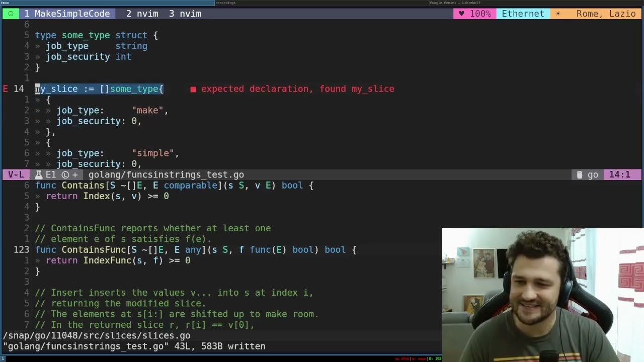Click the 'expected declaration, found my_slice' message
The width and height of the screenshot is (644, 362).
tap(297, 89)
